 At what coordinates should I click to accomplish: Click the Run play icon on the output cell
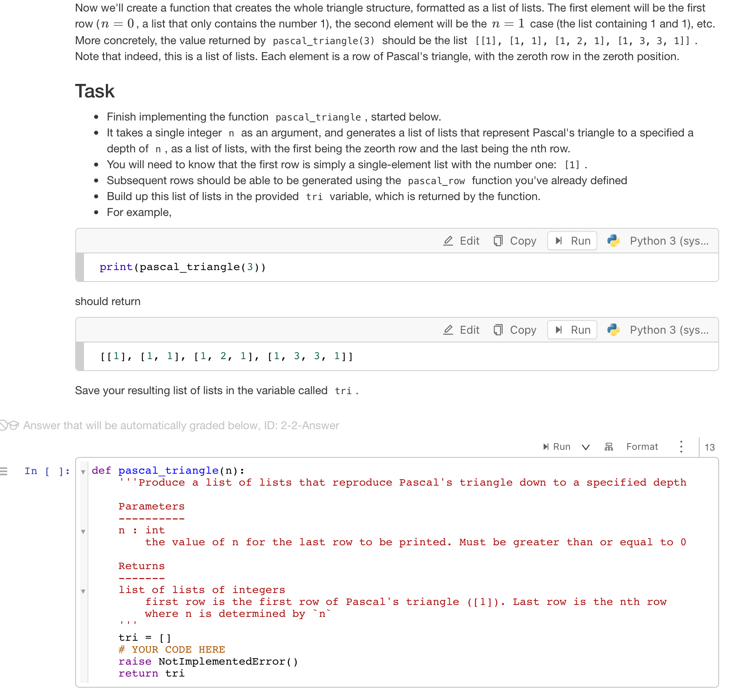[559, 330]
